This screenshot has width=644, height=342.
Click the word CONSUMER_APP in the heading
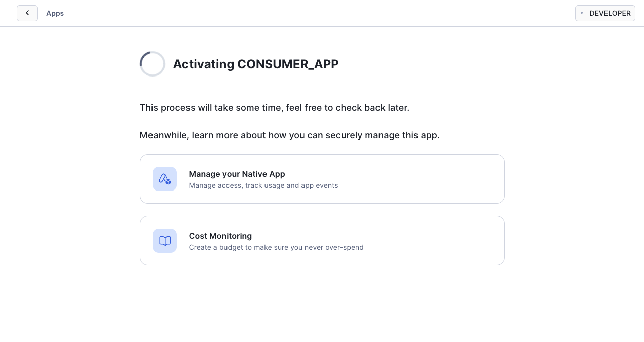(288, 64)
